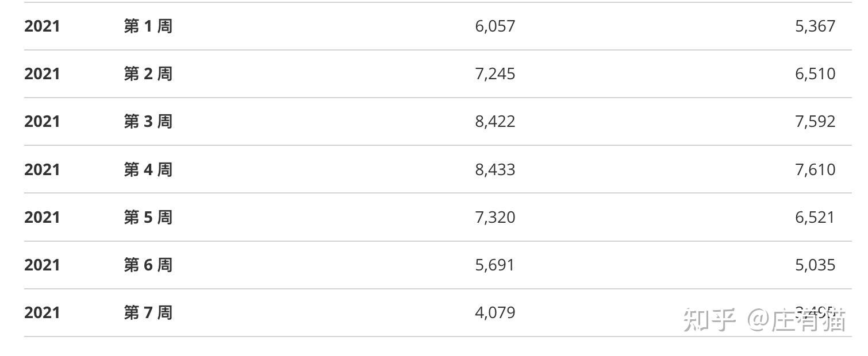The height and width of the screenshot is (356, 868).
Task: Select the 8,422 figure
Action: coord(495,122)
